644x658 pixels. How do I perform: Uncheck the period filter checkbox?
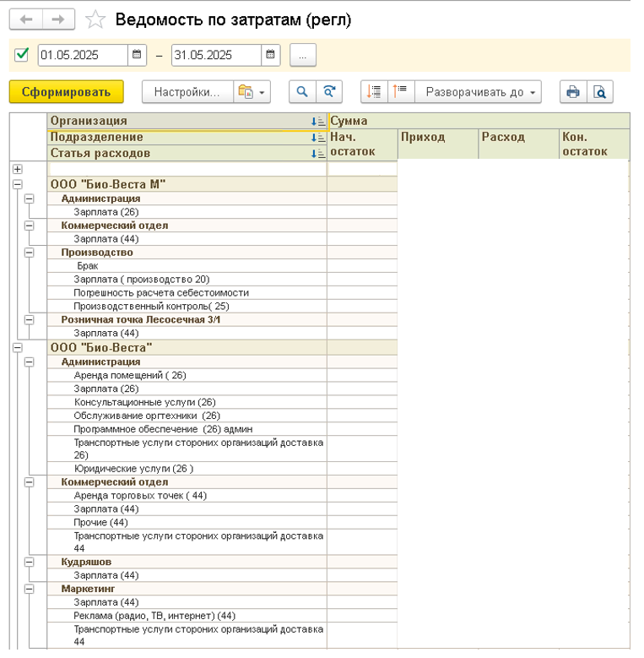(22, 56)
